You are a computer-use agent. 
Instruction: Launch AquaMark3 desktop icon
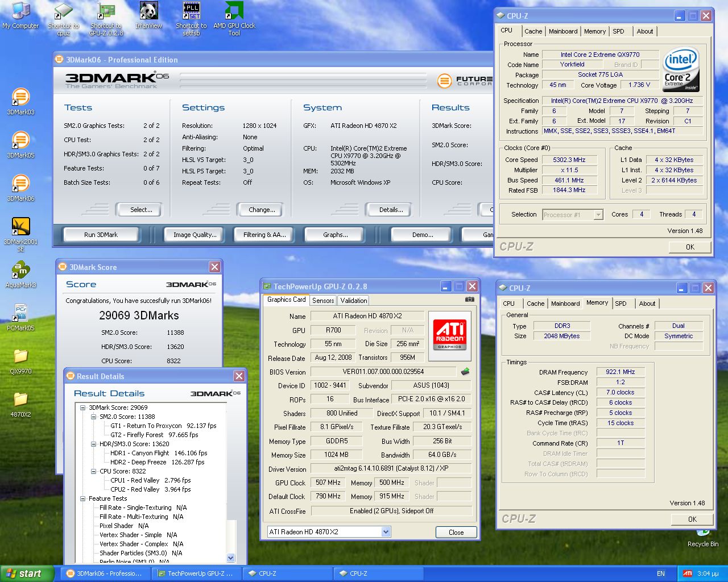20,275
